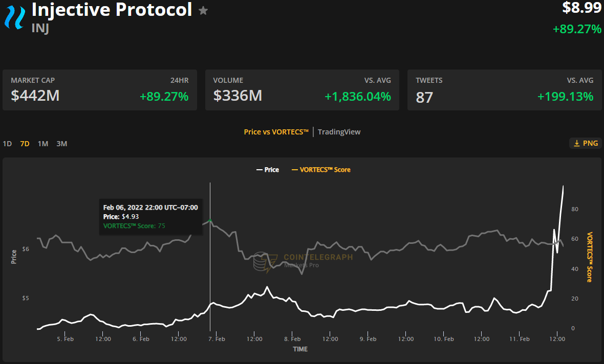Select the 7D timeframe toggle
The image size is (604, 364).
[x=24, y=144]
